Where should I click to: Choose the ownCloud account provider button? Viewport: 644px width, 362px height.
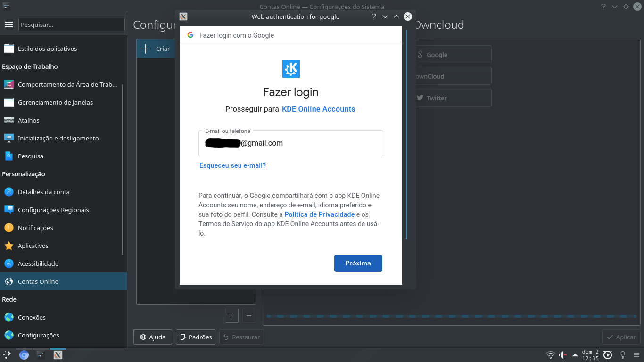coord(453,76)
